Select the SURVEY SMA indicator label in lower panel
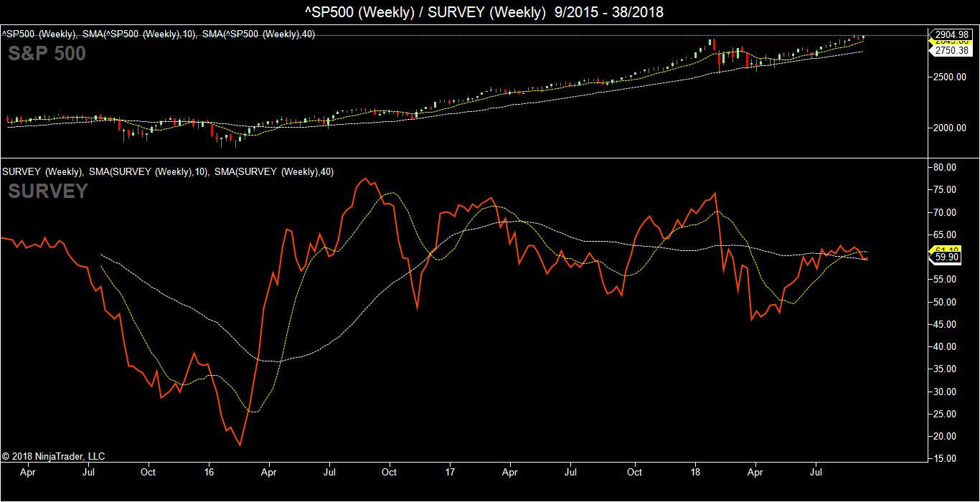 167,171
